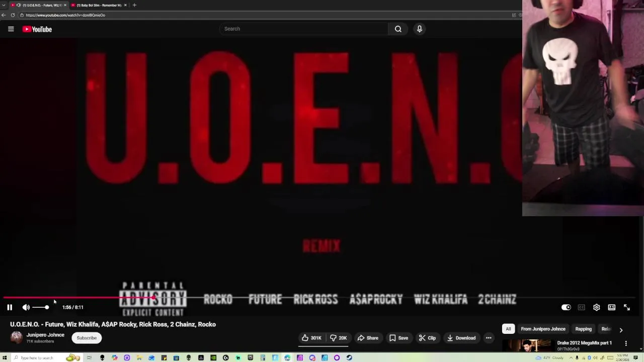Open the tab list dropdown arrow
Screen dimensions: 644x362
(4, 5)
